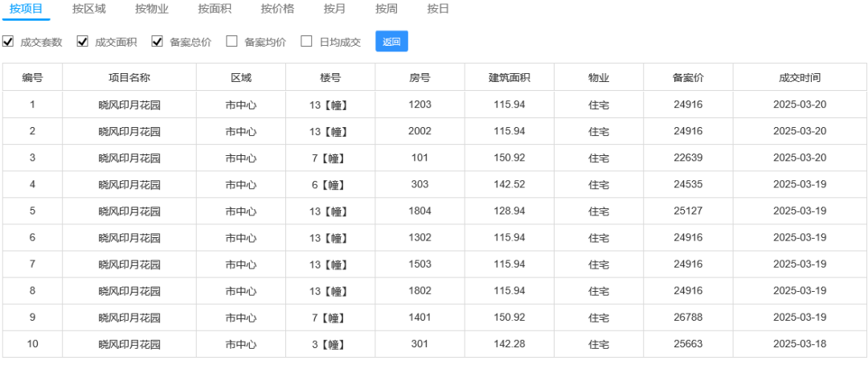Click the 备案价 column header
The image size is (868, 365).
click(x=689, y=77)
